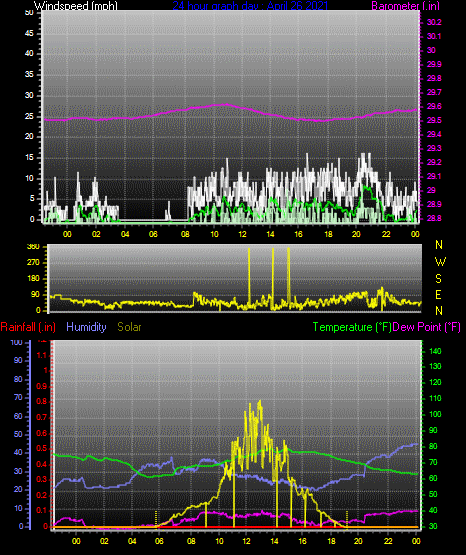Click the 0.4 value on the rainfall axis
Screen dimensions: 466x555
42,464
